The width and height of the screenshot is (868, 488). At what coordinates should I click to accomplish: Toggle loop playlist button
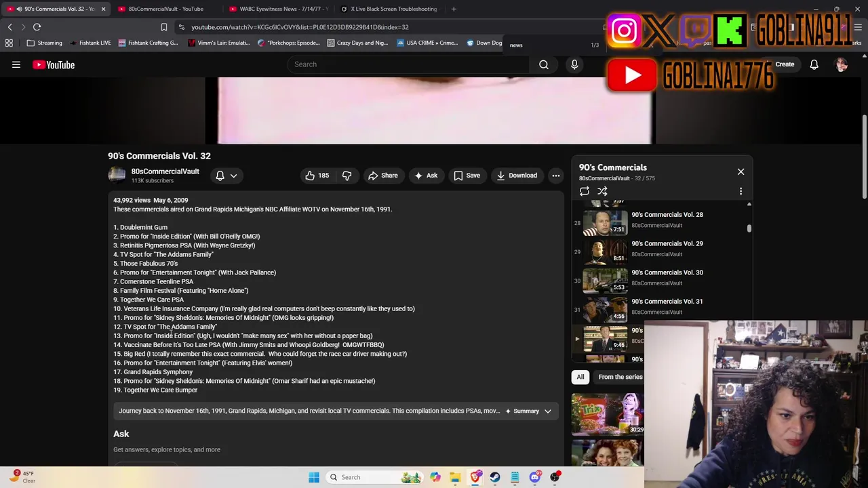tap(585, 191)
